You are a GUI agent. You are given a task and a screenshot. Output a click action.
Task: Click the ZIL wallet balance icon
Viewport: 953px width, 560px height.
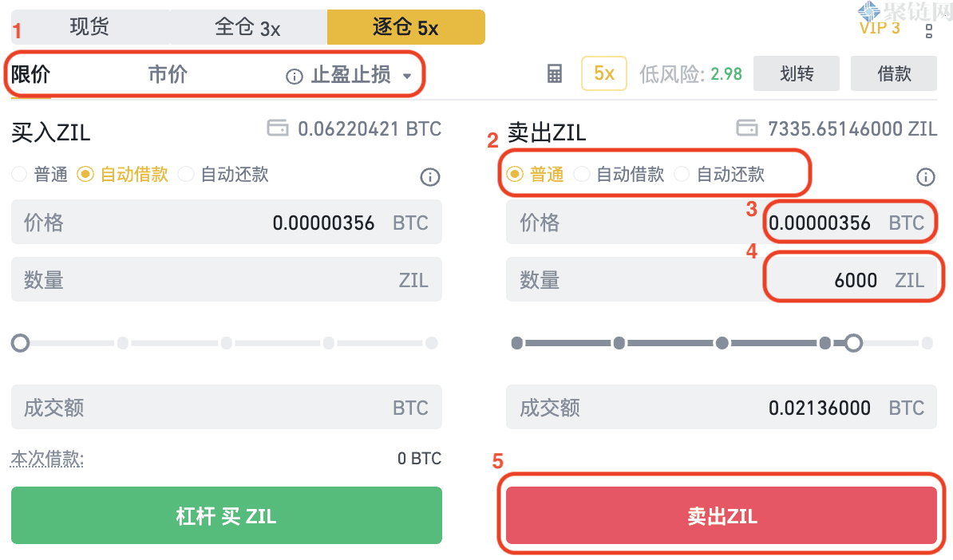[x=747, y=128]
